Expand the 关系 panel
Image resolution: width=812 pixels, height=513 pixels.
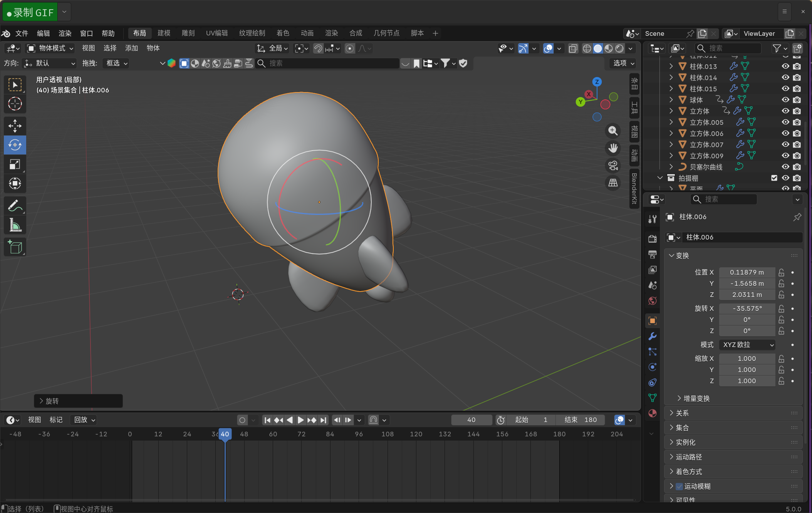(x=682, y=413)
